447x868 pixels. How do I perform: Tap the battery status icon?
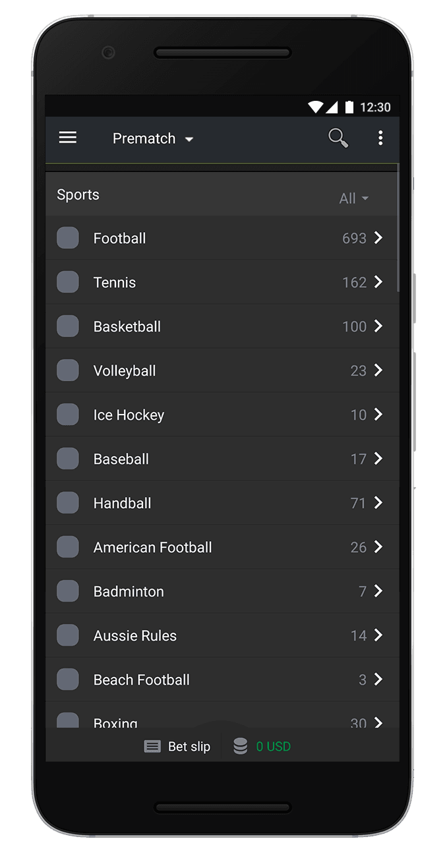tap(349, 107)
